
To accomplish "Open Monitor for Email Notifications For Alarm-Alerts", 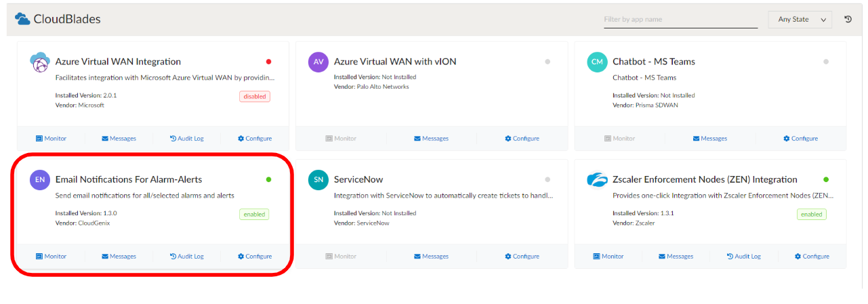I will [x=51, y=257].
